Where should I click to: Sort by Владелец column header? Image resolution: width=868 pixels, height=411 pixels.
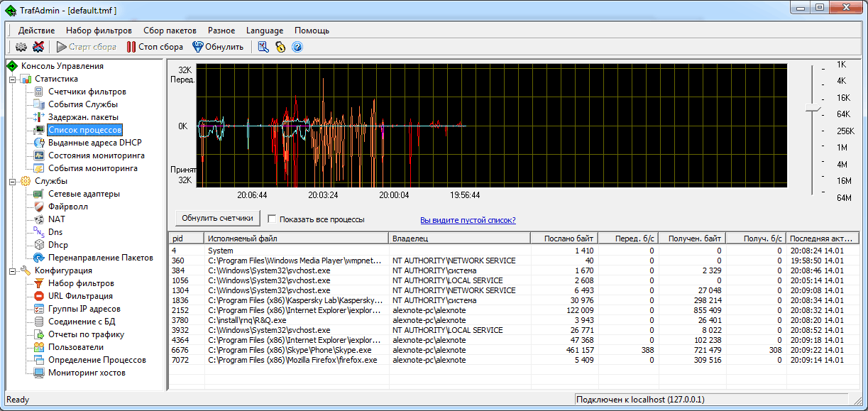coord(461,239)
